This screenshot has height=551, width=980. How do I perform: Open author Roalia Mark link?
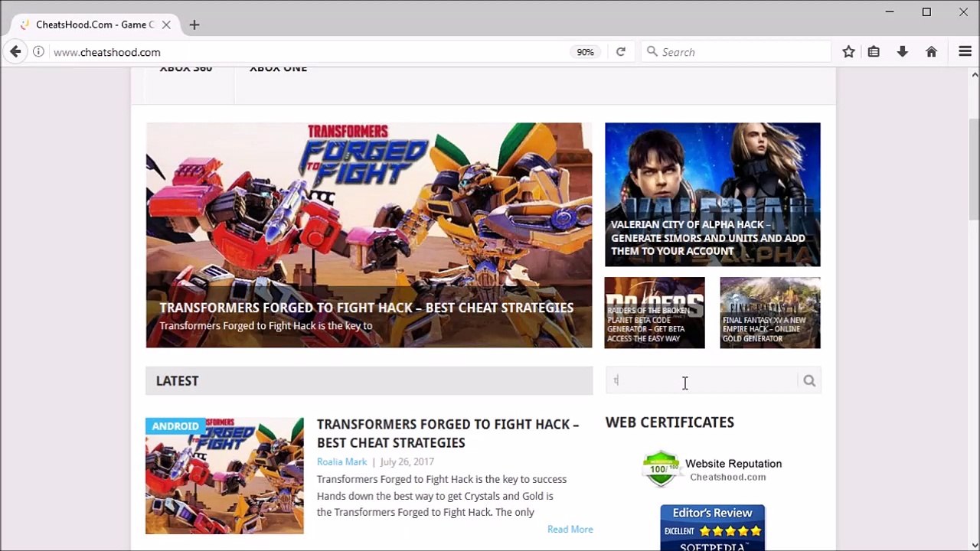(x=341, y=461)
